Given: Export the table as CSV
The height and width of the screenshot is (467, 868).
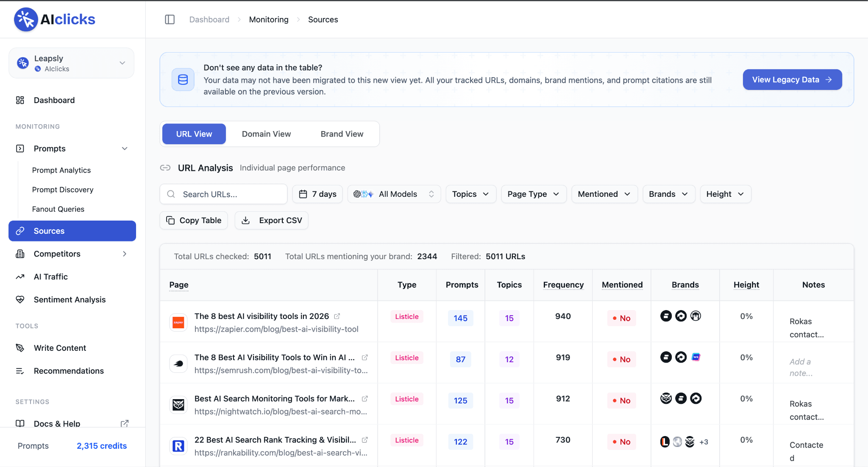Looking at the screenshot, I should [x=272, y=220].
